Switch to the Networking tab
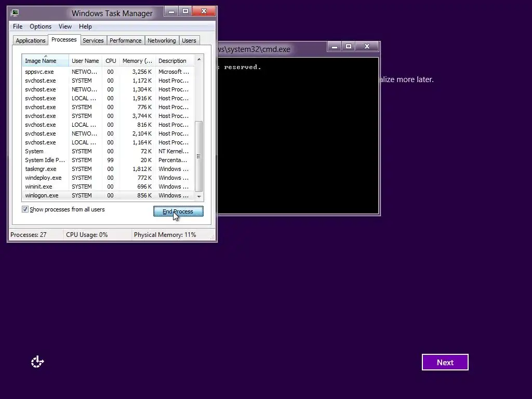 [x=162, y=41]
